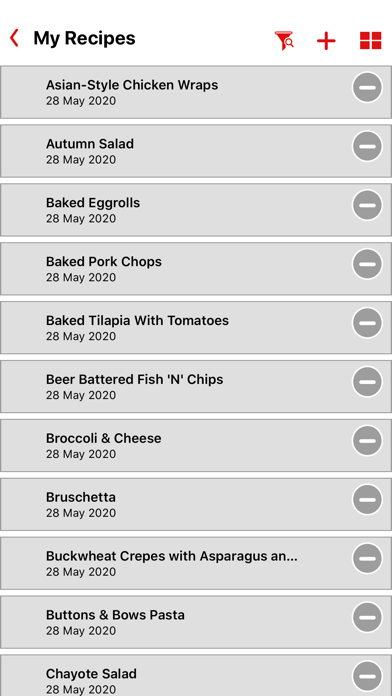Screen dimensions: 392x696
Task: View Beer Battered Fish 'N' Chips recipe
Action: click(196, 387)
